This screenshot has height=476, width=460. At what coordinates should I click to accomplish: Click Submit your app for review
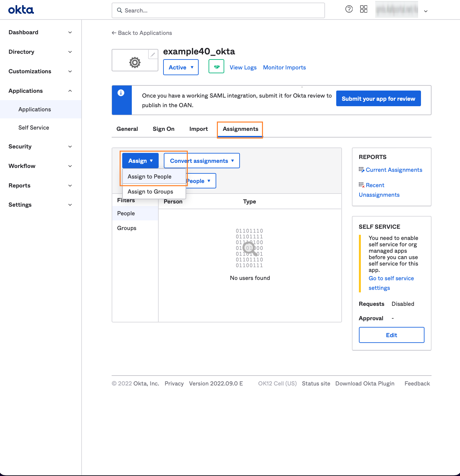click(x=378, y=99)
